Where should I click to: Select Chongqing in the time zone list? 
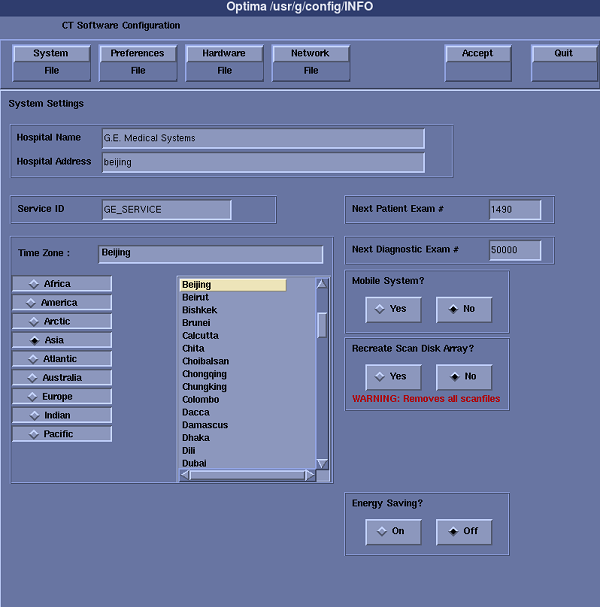204,374
